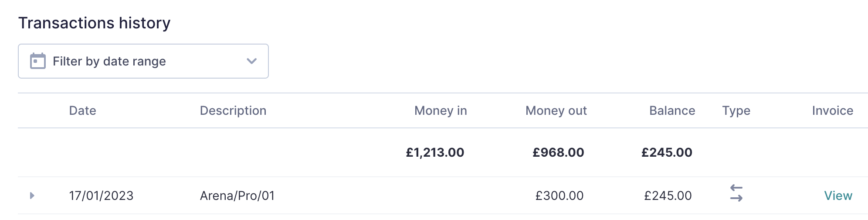Select the Money in column header
The image size is (868, 220).
coord(440,111)
